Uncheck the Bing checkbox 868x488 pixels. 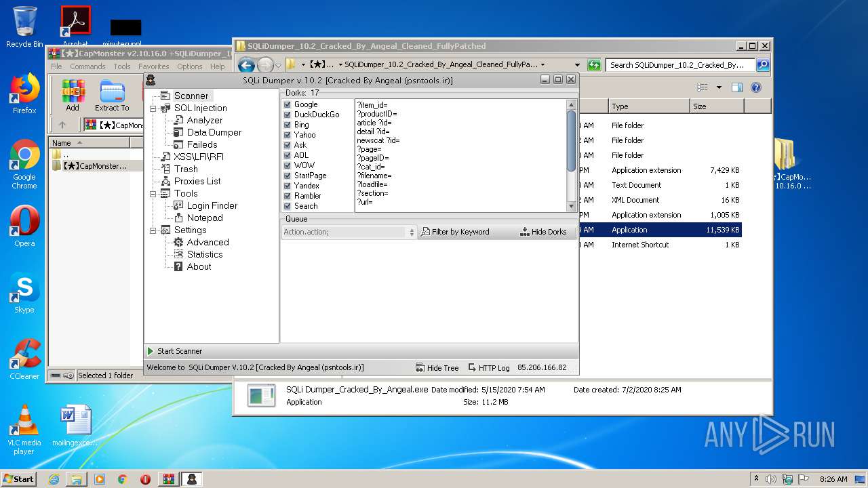click(x=288, y=125)
